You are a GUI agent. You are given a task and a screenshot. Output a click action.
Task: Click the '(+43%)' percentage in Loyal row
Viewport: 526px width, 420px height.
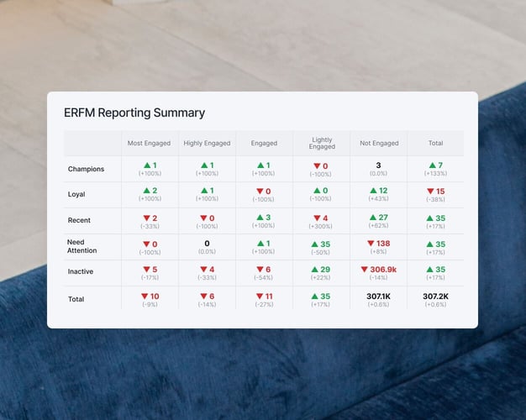tap(378, 198)
